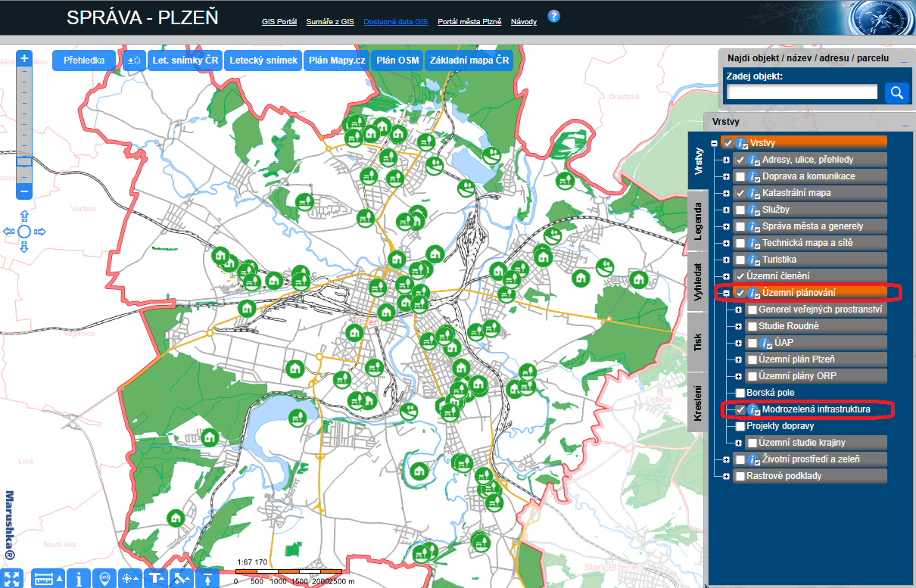Click the full-extent arrows icon in bottom toolbar

tap(13, 578)
